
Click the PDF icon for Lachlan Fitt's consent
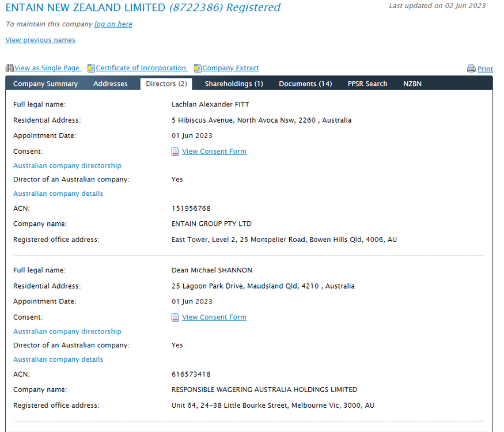coord(176,152)
